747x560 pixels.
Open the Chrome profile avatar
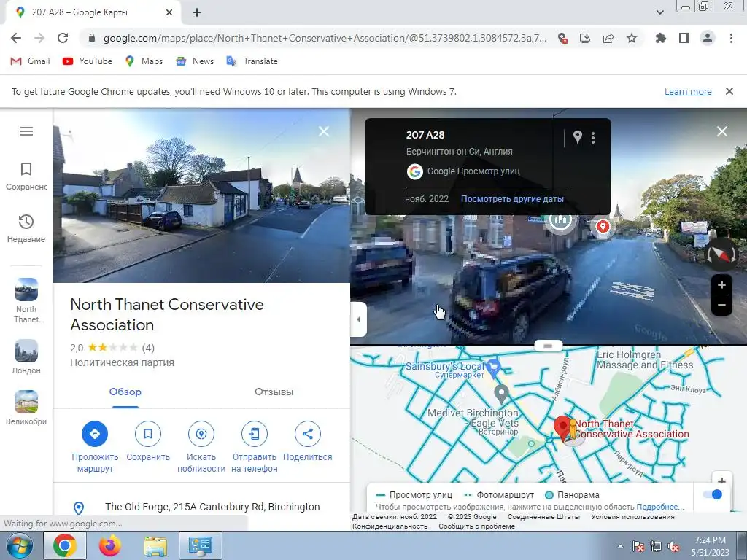click(x=708, y=38)
